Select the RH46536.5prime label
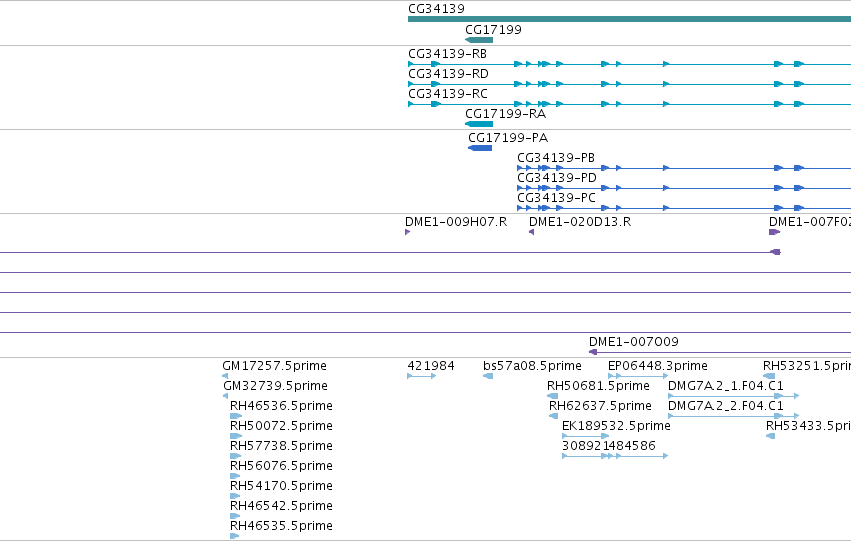 pos(282,406)
